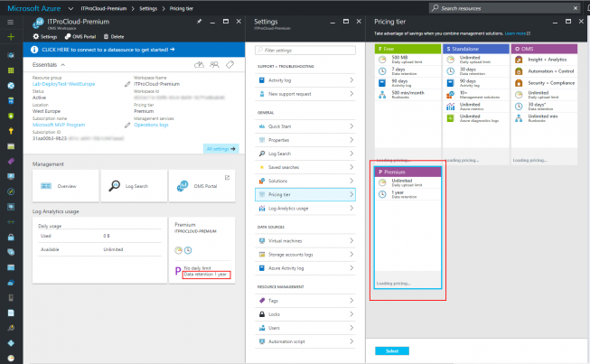Image resolution: width=590 pixels, height=364 pixels.
Task: Click the Tags icon in Resource Management
Action: pyautogui.click(x=262, y=301)
